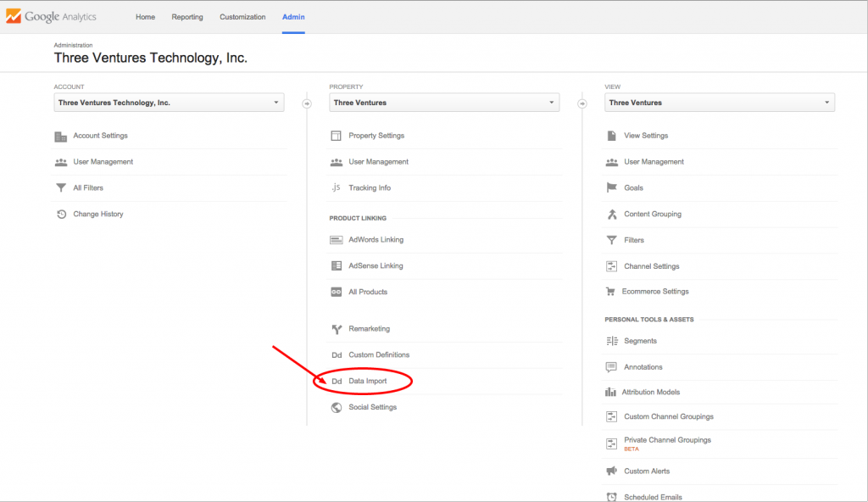868x502 pixels.
Task: Select the Admin tab
Action: click(x=293, y=17)
